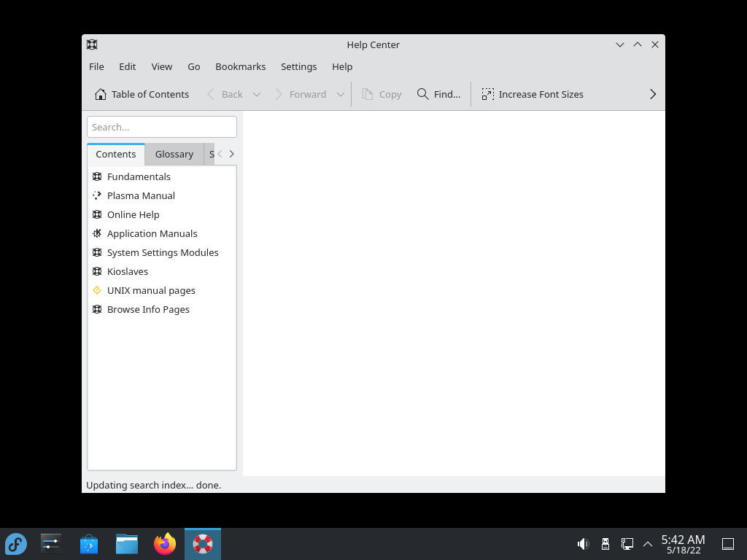The image size is (747, 560).
Task: Open Application Manuals in the tree
Action: click(x=152, y=234)
